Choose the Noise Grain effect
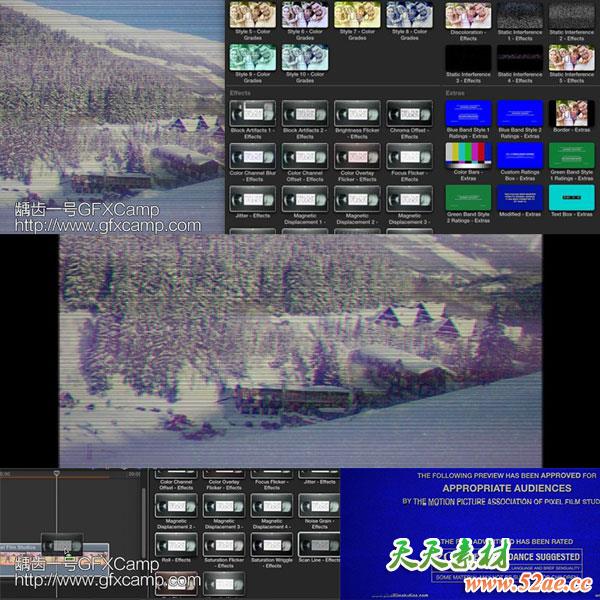600x600 pixels. coord(320,505)
